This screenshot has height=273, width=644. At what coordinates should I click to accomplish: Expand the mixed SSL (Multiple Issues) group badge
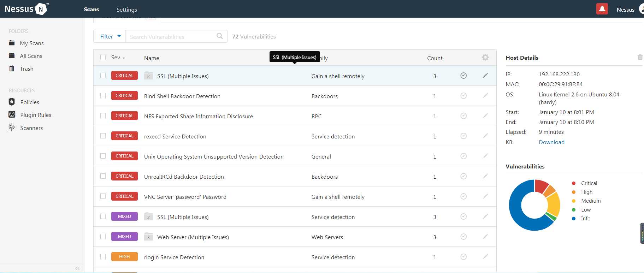tap(148, 216)
